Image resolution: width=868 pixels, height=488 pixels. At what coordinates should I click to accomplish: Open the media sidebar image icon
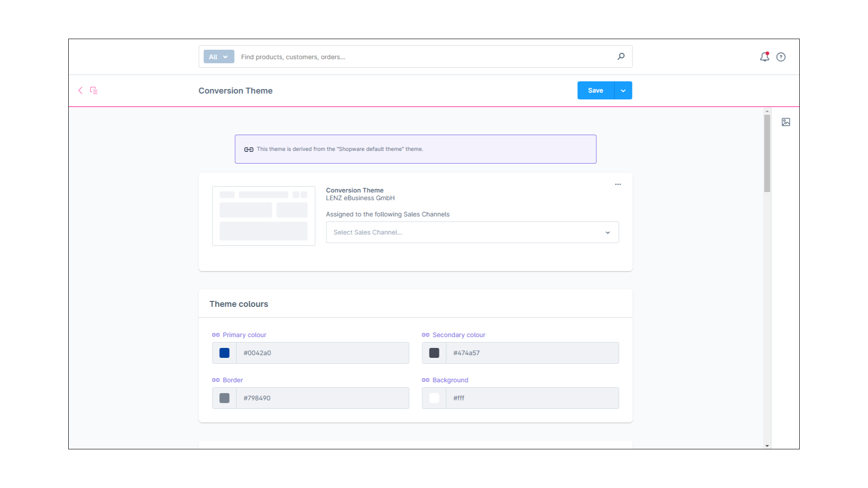point(786,122)
